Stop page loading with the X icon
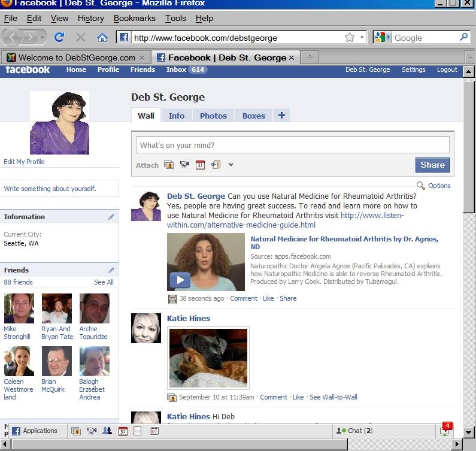This screenshot has width=476, height=451. point(81,37)
